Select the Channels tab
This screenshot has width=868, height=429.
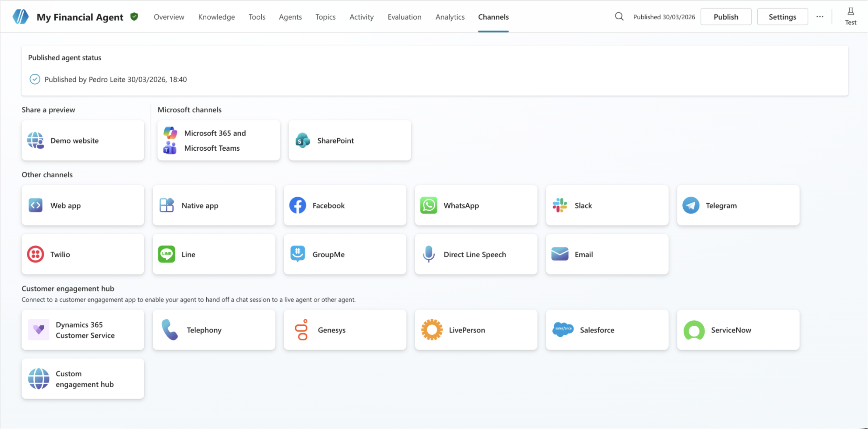coord(493,17)
